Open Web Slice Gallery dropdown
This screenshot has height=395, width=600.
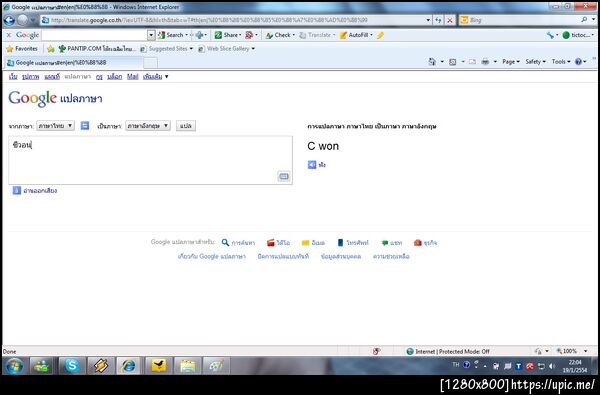(x=227, y=49)
